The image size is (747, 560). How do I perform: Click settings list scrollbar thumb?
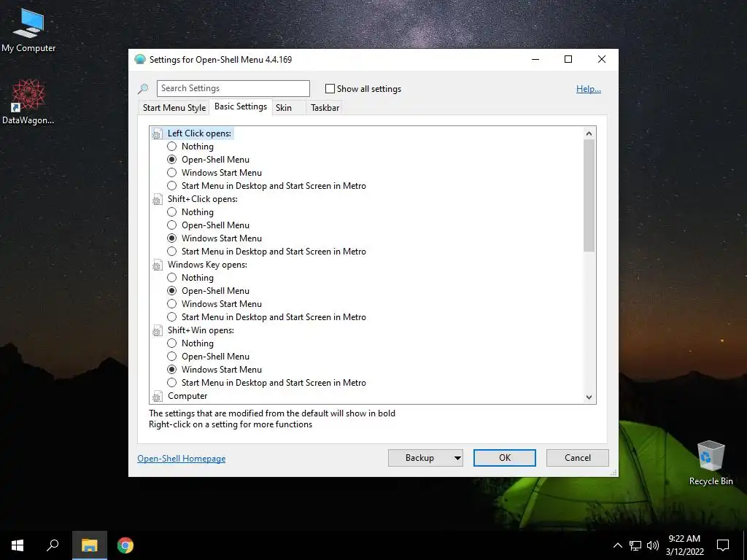pos(589,195)
